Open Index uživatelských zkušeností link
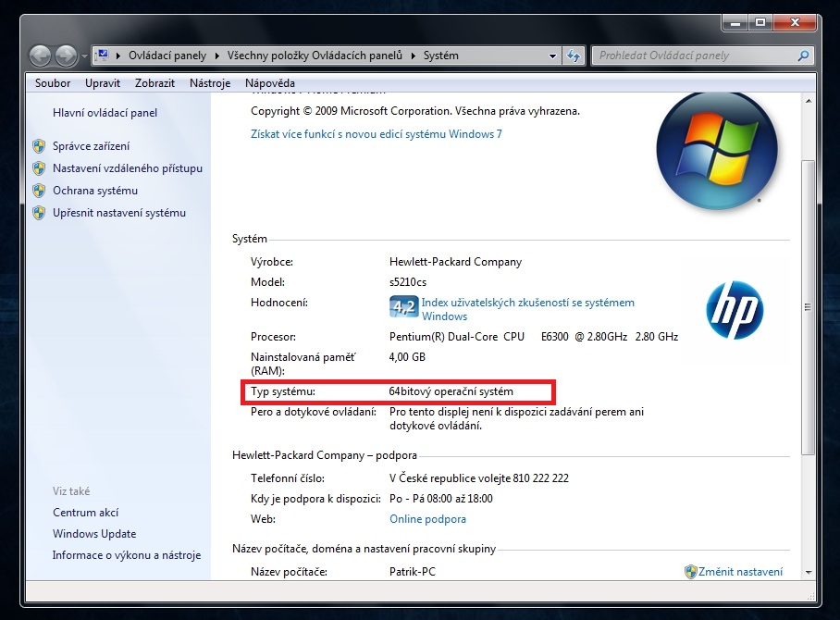This screenshot has width=840, height=620. (x=527, y=309)
